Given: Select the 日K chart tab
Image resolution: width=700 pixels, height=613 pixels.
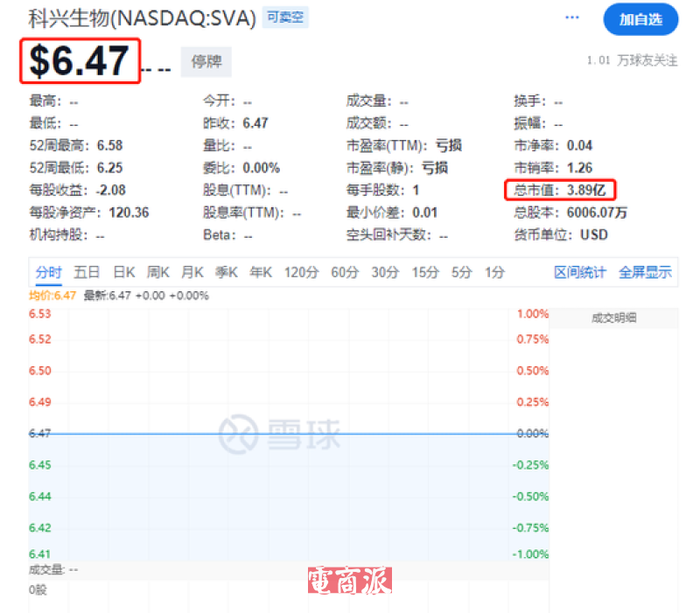Looking at the screenshot, I should pyautogui.click(x=123, y=272).
